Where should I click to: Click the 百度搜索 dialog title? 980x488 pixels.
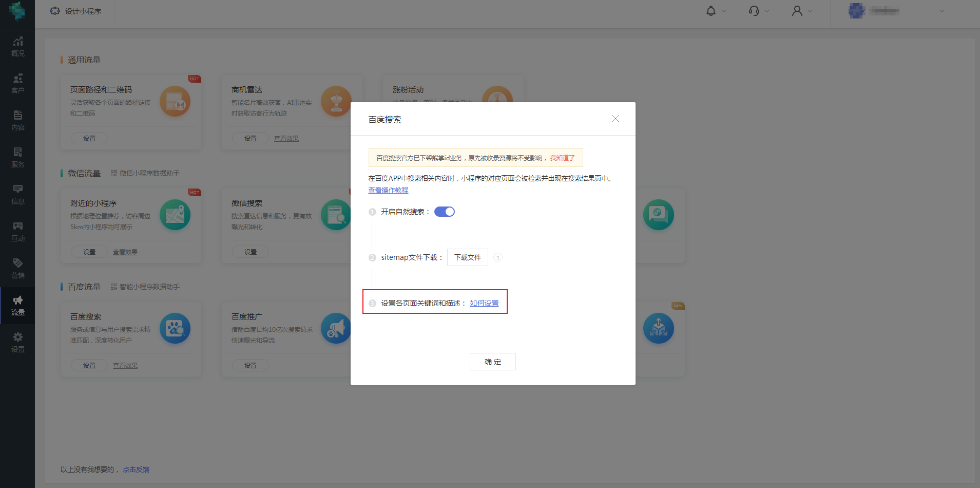(385, 120)
